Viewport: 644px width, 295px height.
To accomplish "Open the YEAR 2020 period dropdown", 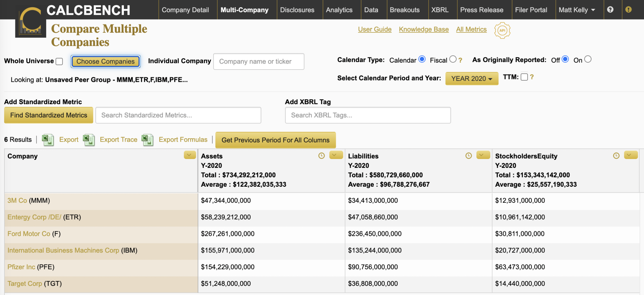I will (471, 79).
